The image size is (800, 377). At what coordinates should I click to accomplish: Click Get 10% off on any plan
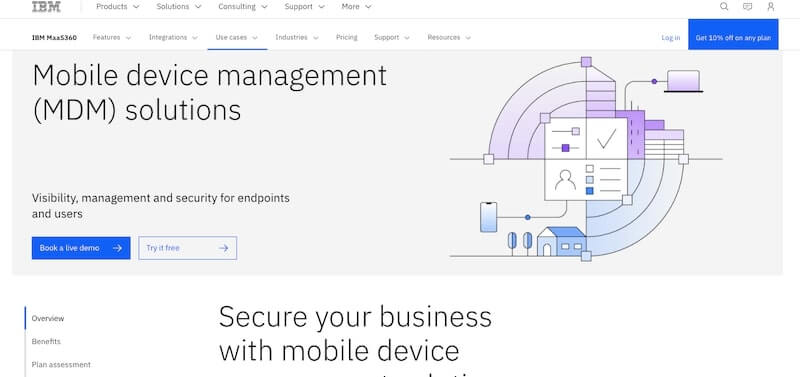click(x=733, y=35)
